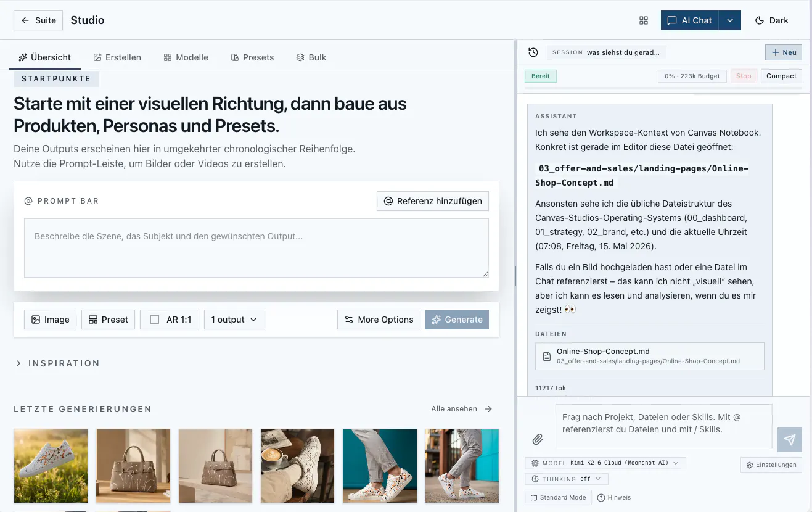Expand the AI Chat dropdown arrow
812x512 pixels.
click(x=730, y=20)
